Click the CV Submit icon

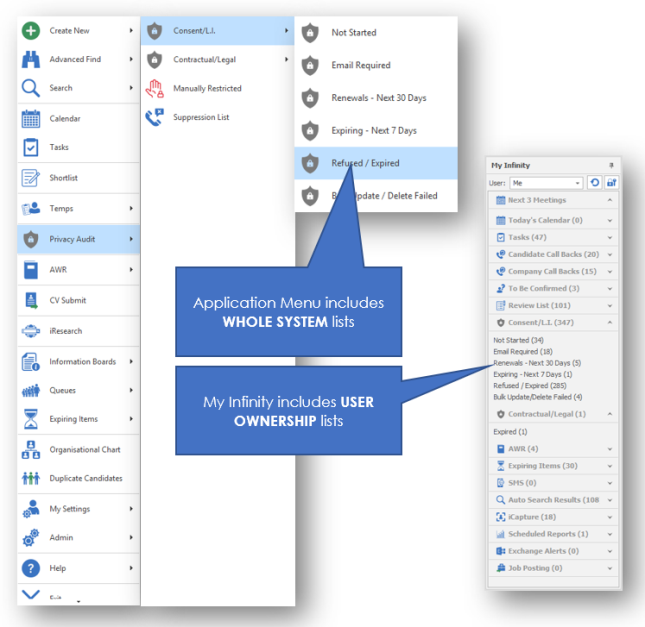pyautogui.click(x=30, y=299)
